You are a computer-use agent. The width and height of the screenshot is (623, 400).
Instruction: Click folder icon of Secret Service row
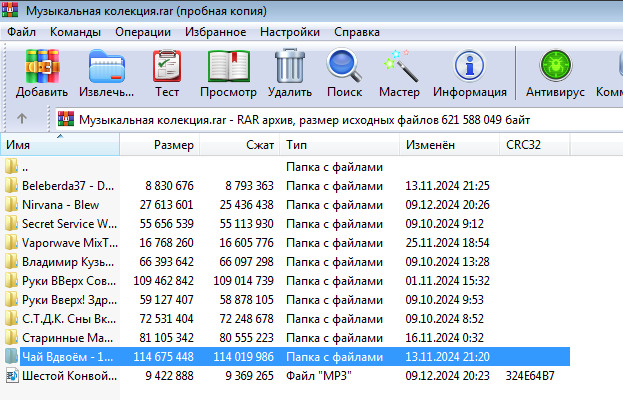pyautogui.click(x=12, y=224)
